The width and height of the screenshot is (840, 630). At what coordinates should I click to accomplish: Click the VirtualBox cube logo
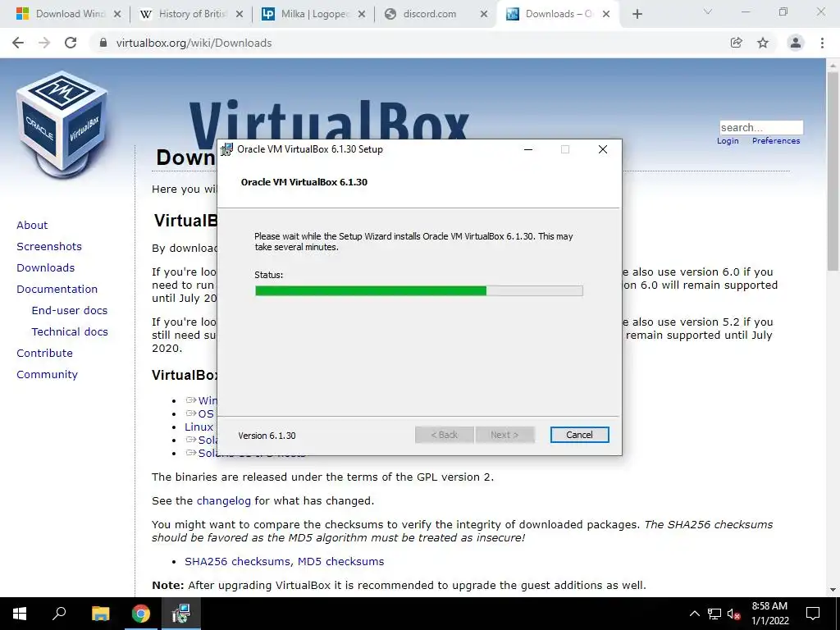[62, 125]
